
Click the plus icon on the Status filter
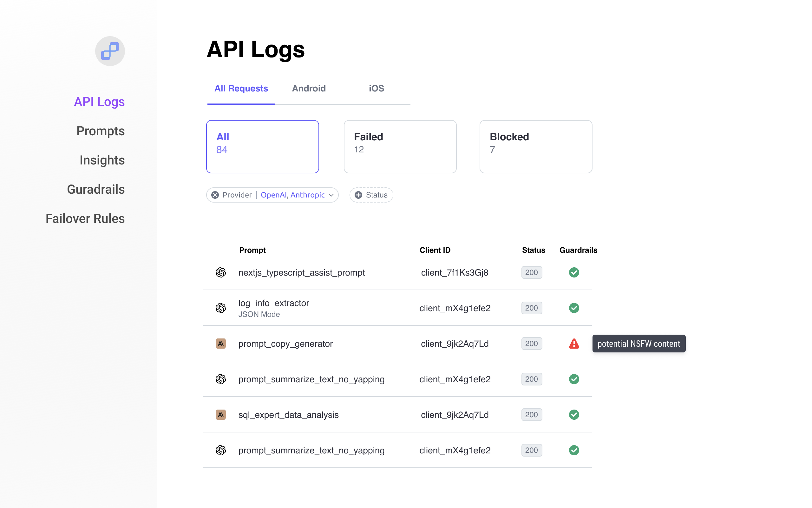(358, 195)
